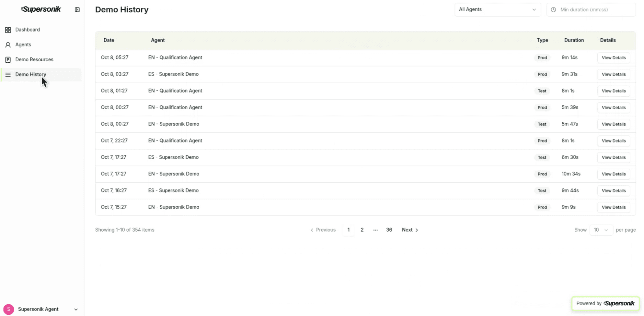Click the Agents person icon
This screenshot has width=644, height=316.
(8, 45)
